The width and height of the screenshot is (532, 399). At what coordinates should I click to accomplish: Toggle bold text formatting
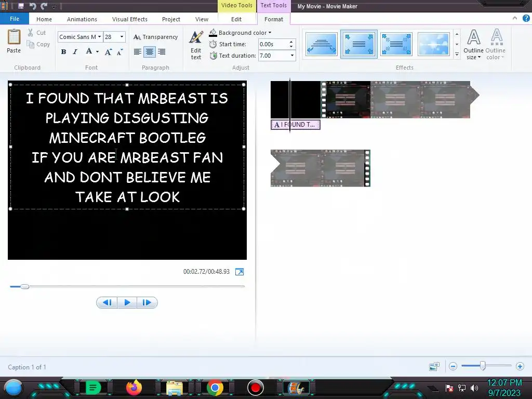tap(63, 51)
